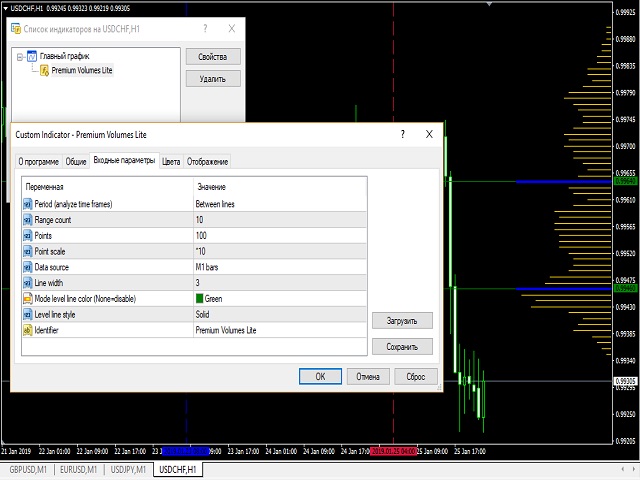Click the Удалить button
This screenshot has width=640, height=480.
[x=213, y=79]
